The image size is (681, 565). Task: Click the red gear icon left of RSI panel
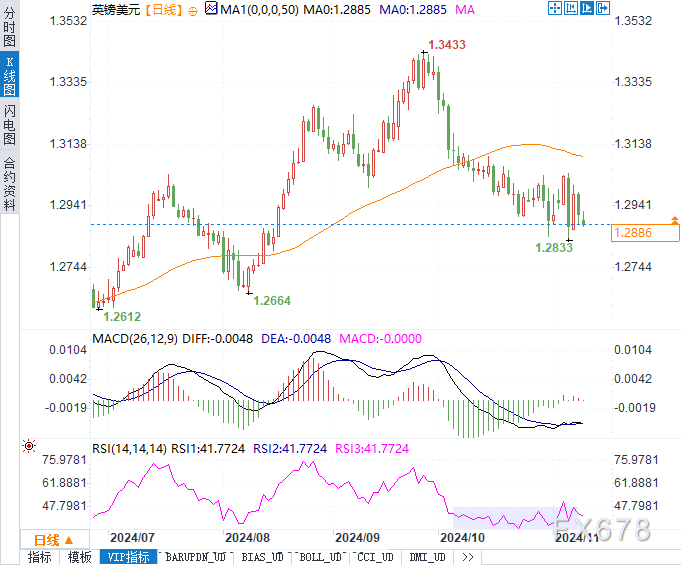click(x=29, y=445)
